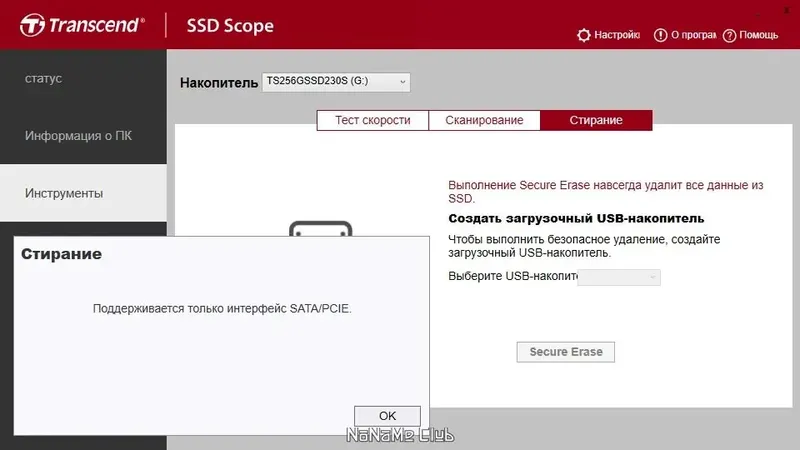Switch to the Сканирование tab
The height and width of the screenshot is (450, 800).
point(484,120)
